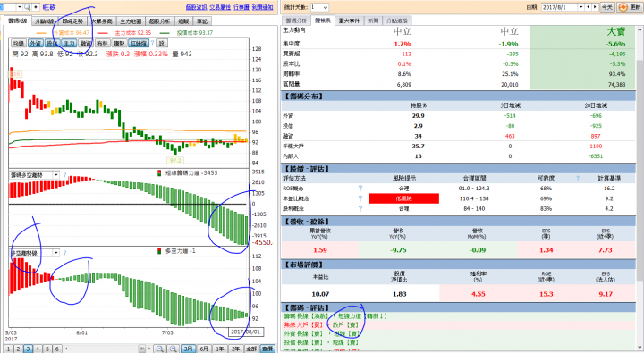Image resolution: width=644 pixels, height=353 pixels.
Task: Click help icon next to 多空趨勢線
Action: click(x=64, y=253)
